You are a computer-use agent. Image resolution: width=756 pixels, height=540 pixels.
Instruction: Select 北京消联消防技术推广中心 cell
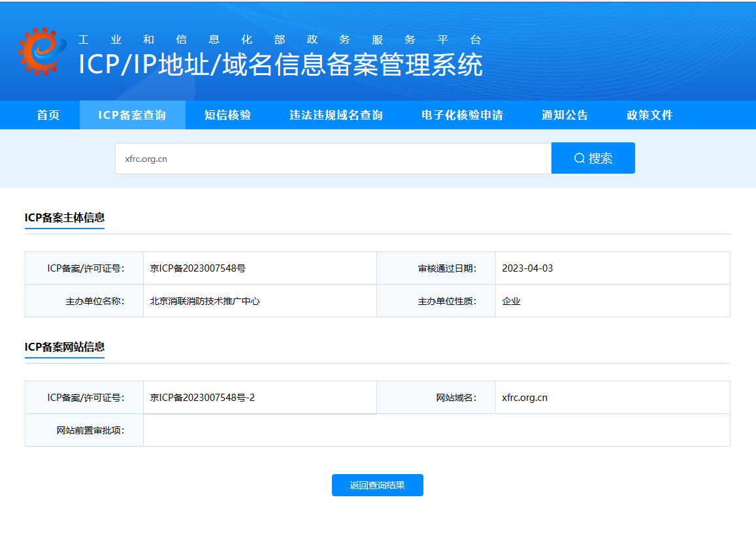pos(260,301)
